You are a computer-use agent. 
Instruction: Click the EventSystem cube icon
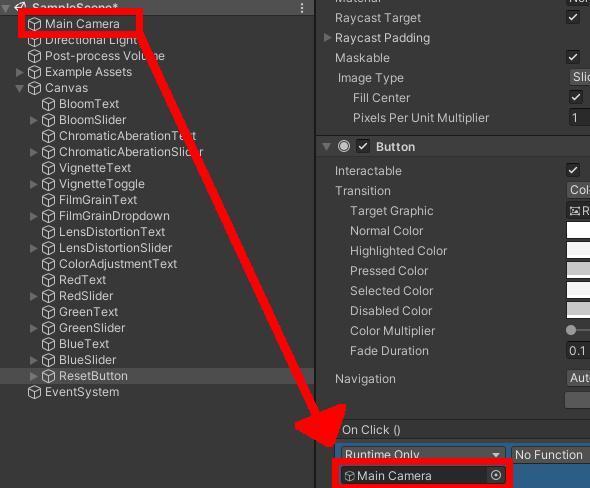point(34,392)
